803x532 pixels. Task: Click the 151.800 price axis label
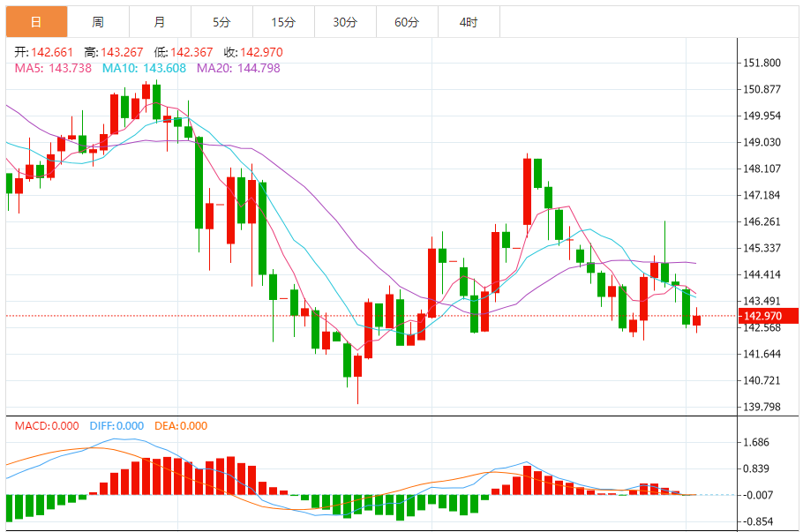[x=762, y=63]
